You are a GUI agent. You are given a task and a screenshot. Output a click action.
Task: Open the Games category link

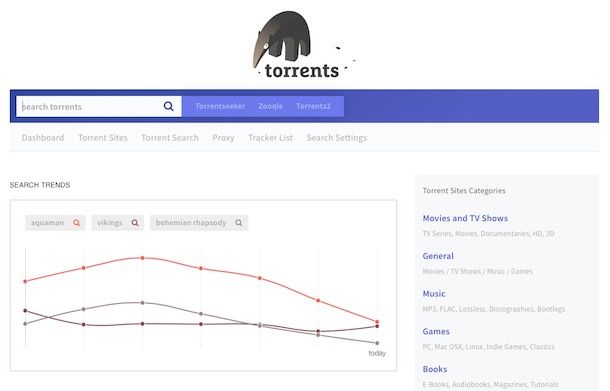436,331
